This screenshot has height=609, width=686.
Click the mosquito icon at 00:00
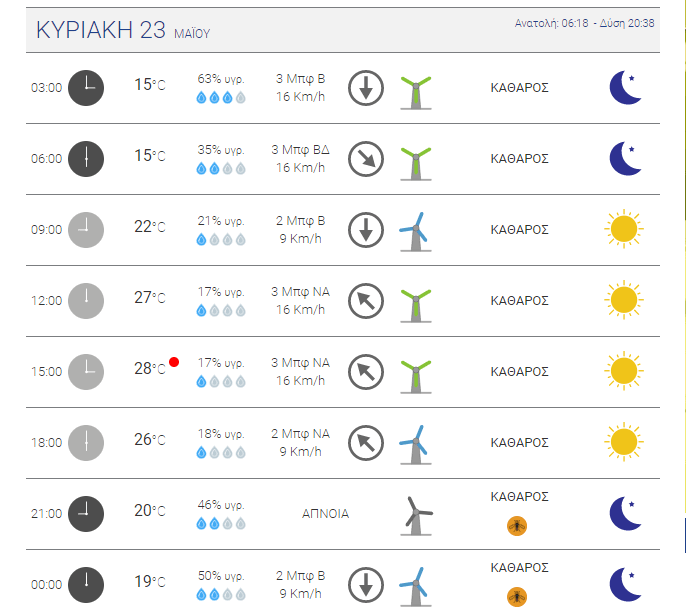pyautogui.click(x=517, y=597)
